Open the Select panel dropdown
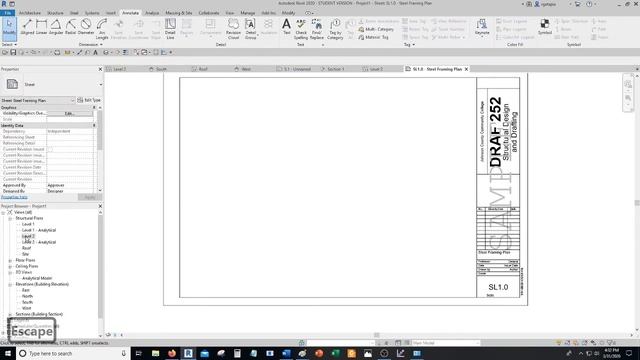Image resolution: width=640 pixels, height=360 pixels. (9, 44)
